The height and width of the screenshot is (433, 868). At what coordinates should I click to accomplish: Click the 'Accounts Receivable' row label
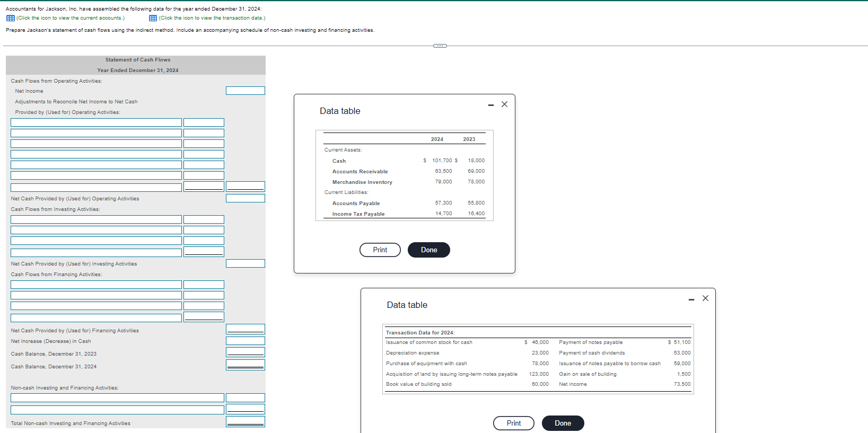(x=360, y=172)
